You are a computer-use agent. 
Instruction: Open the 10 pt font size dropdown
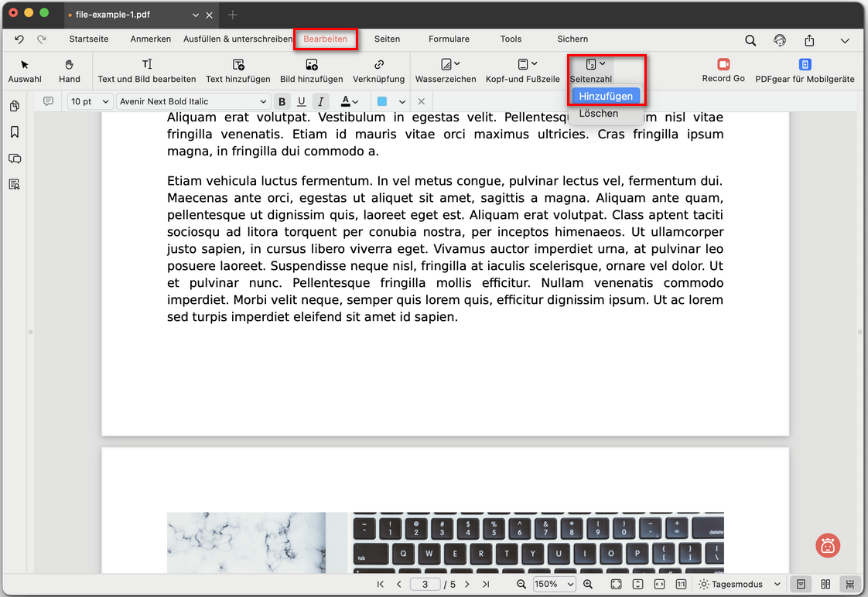coord(90,102)
